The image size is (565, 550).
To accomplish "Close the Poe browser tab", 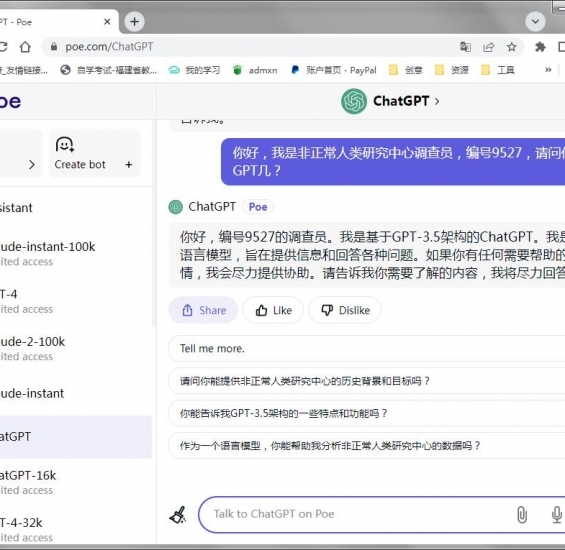I will (107, 22).
